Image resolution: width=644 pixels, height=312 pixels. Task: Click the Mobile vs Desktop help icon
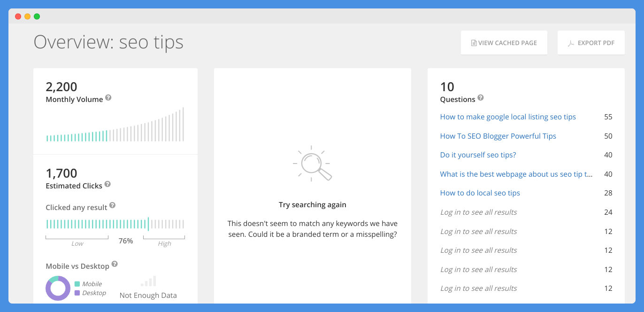[115, 265]
